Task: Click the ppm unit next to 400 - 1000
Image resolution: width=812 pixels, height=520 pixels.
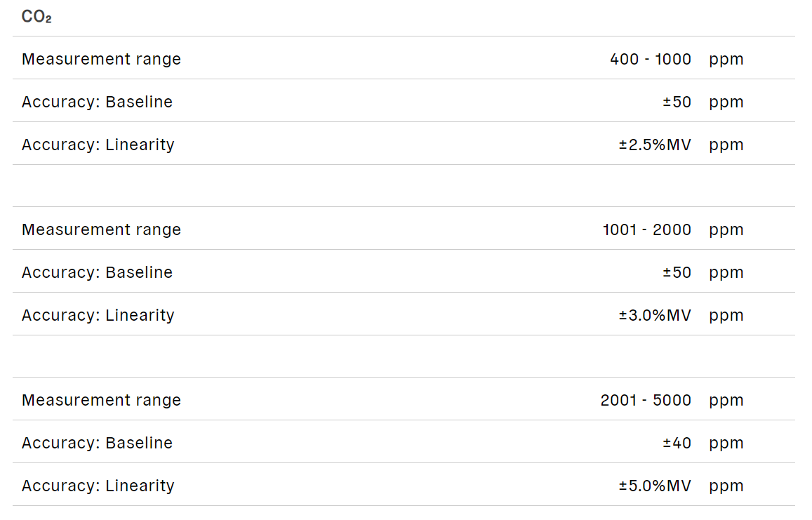Action: pos(726,59)
